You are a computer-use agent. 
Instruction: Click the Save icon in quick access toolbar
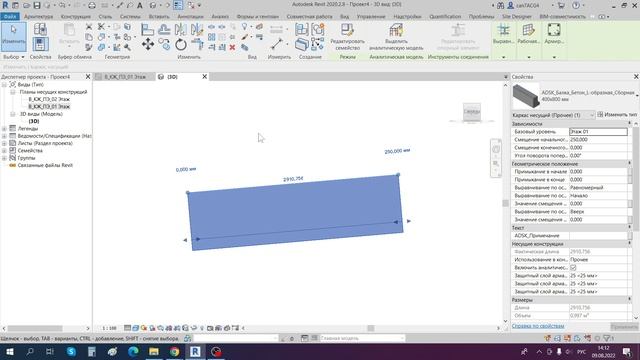click(x=37, y=5)
